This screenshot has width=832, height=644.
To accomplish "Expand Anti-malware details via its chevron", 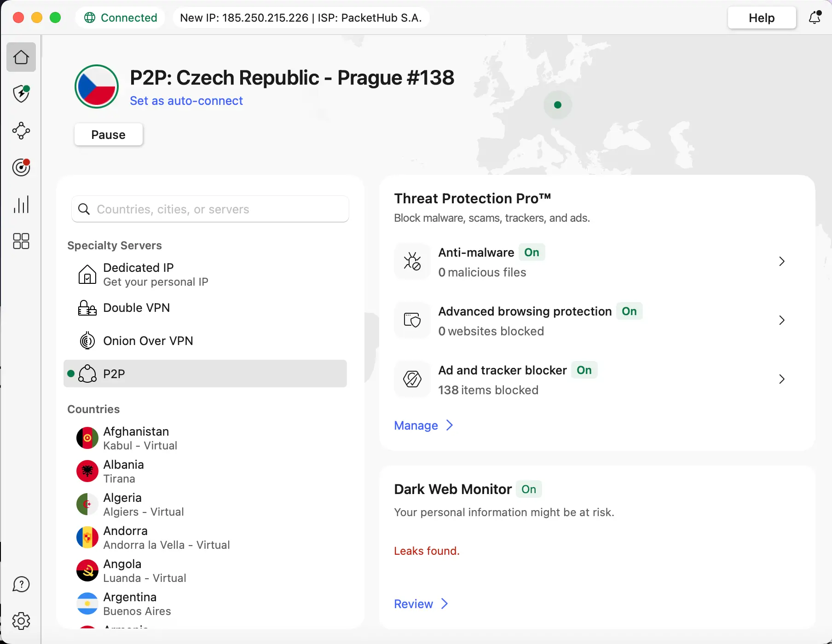I will tap(782, 261).
